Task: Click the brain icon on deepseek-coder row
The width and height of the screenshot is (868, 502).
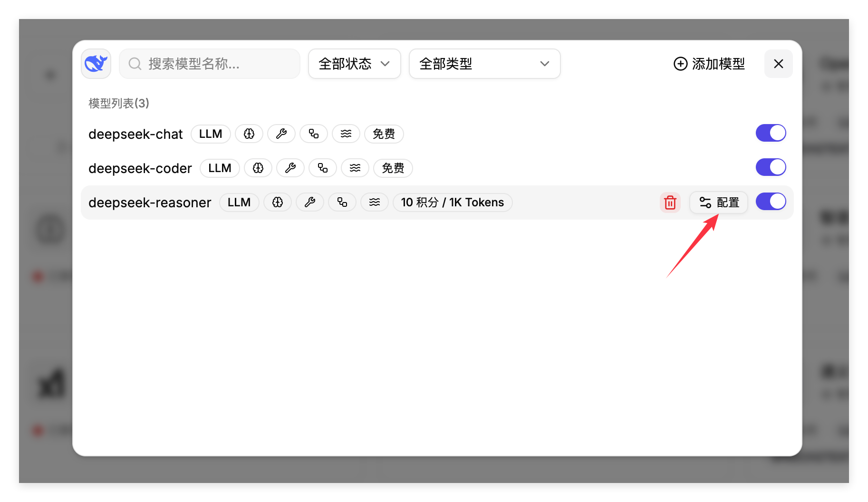Action: click(258, 168)
